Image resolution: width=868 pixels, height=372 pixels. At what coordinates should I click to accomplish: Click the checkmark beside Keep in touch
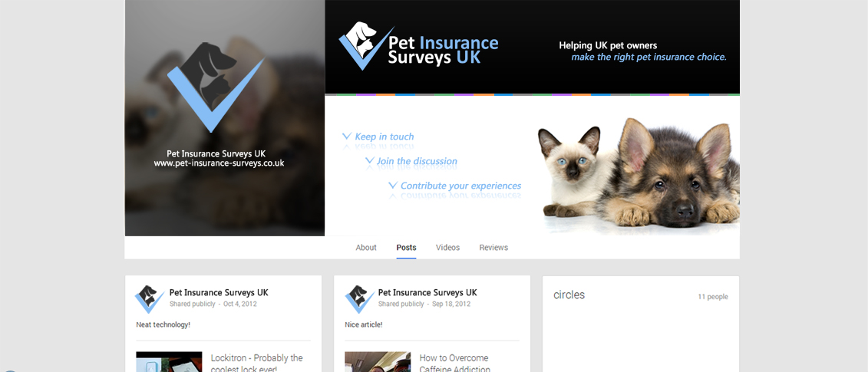347,137
